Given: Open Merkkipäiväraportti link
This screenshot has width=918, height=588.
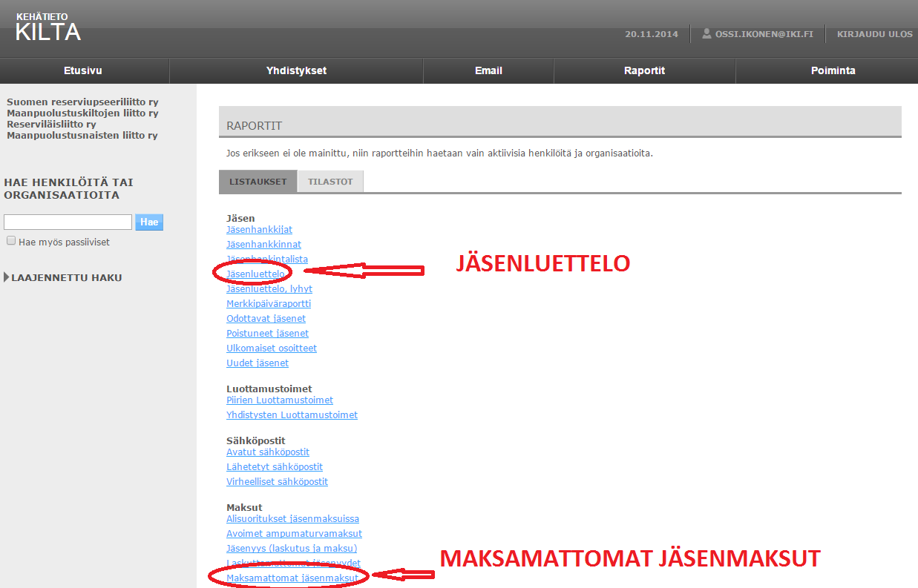Looking at the screenshot, I should tap(269, 304).
